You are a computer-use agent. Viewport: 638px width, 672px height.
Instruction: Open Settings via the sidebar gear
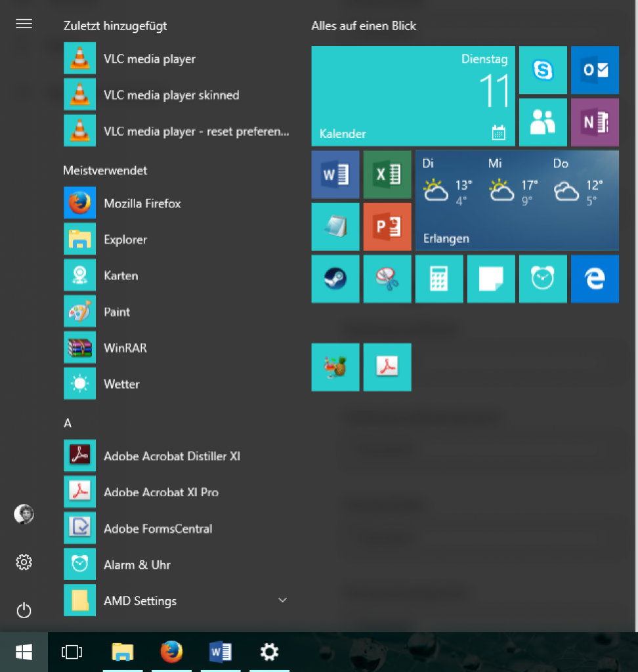coord(24,562)
